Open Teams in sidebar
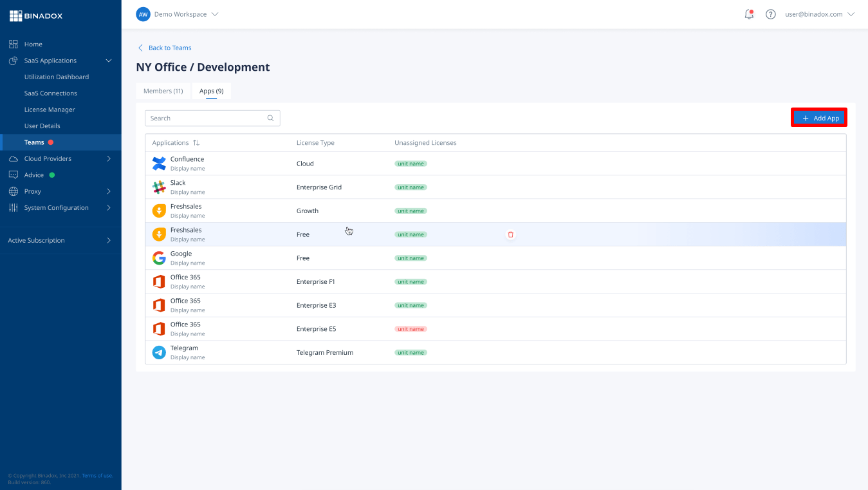 point(34,142)
